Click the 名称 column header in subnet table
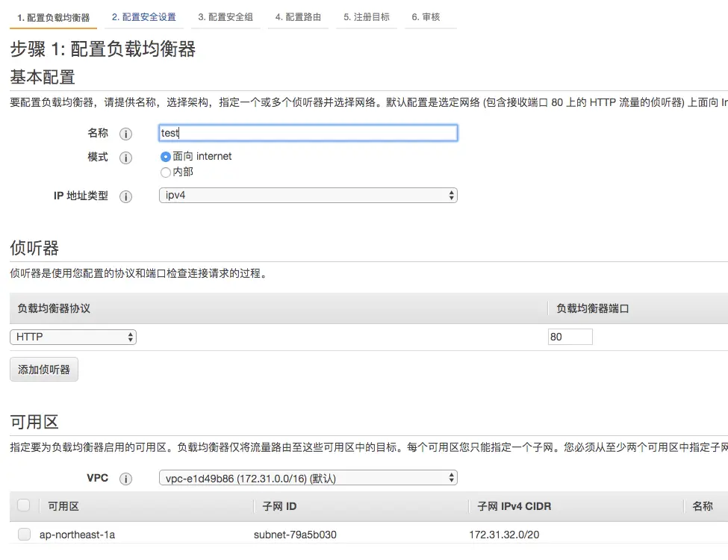The width and height of the screenshot is (728, 560). point(703,506)
